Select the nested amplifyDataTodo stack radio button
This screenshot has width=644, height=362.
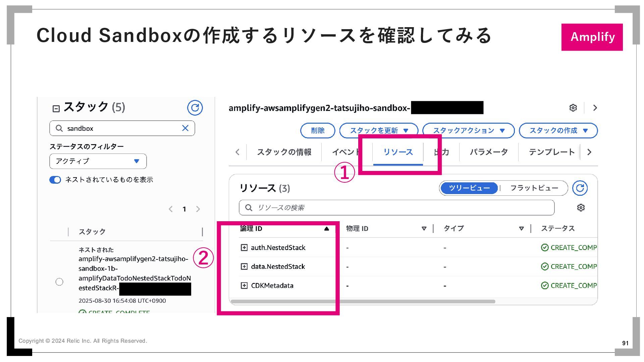(59, 282)
